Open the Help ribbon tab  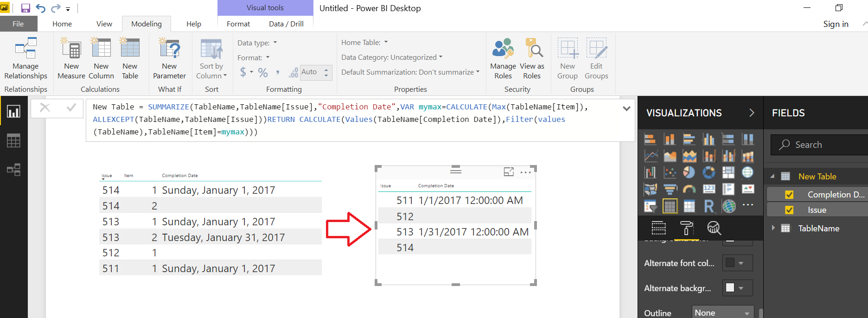tap(194, 24)
